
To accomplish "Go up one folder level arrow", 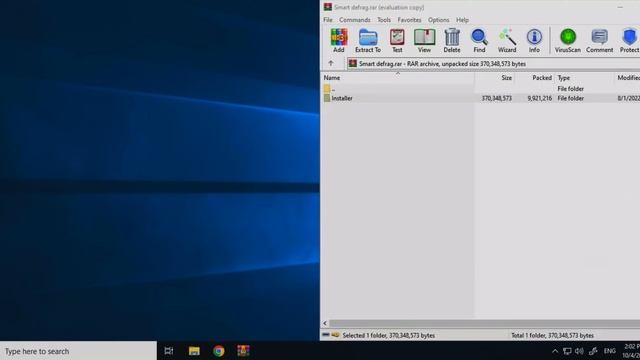I will pyautogui.click(x=331, y=64).
